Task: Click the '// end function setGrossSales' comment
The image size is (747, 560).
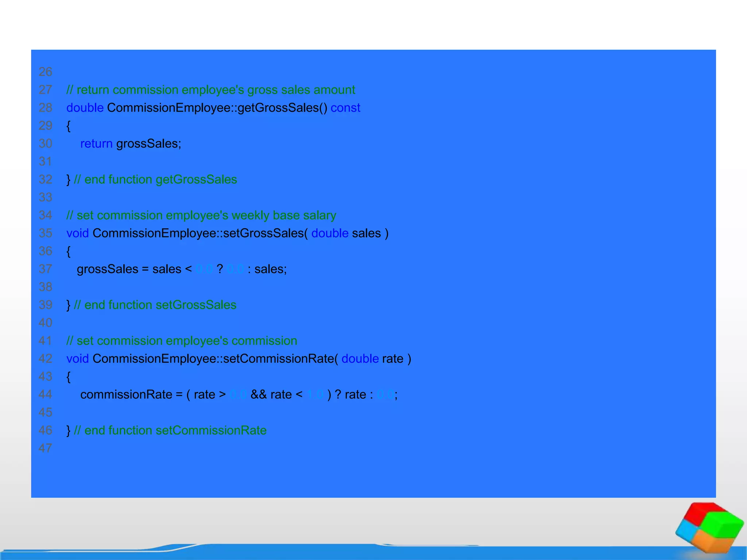Action: 155,305
